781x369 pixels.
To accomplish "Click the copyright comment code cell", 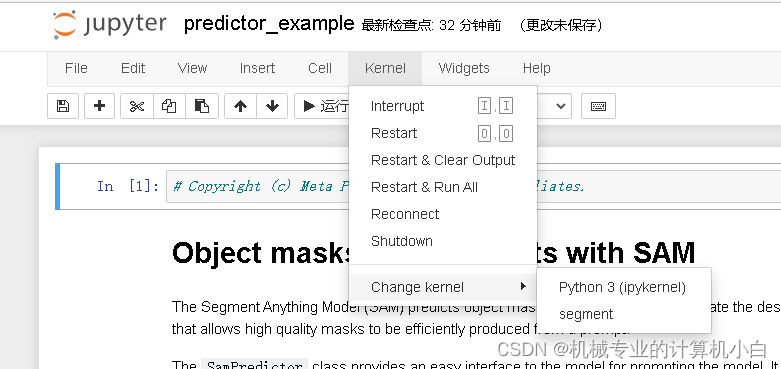I will (473, 186).
